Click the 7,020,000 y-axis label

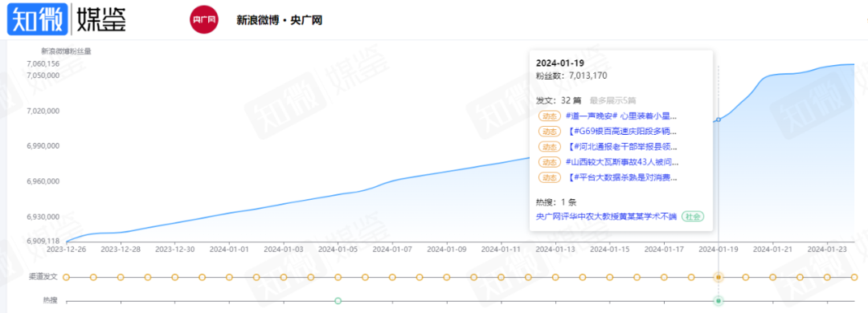pyautogui.click(x=43, y=111)
